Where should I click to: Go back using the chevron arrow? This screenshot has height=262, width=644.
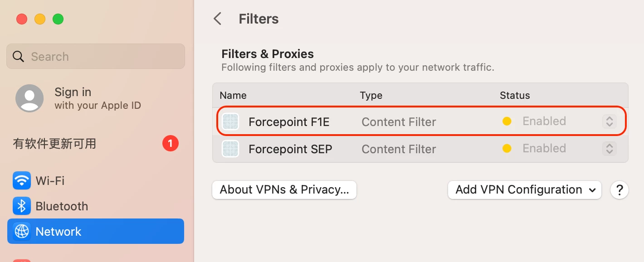click(x=218, y=19)
